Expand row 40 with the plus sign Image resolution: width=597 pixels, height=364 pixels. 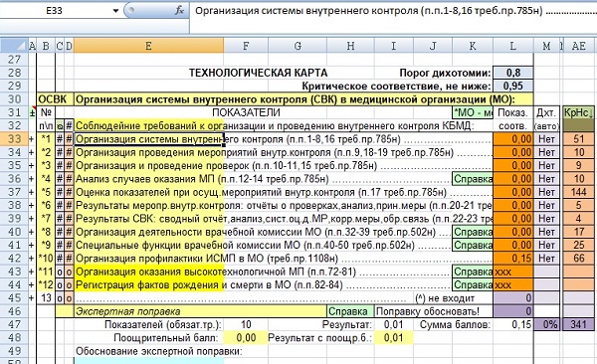pos(32,232)
